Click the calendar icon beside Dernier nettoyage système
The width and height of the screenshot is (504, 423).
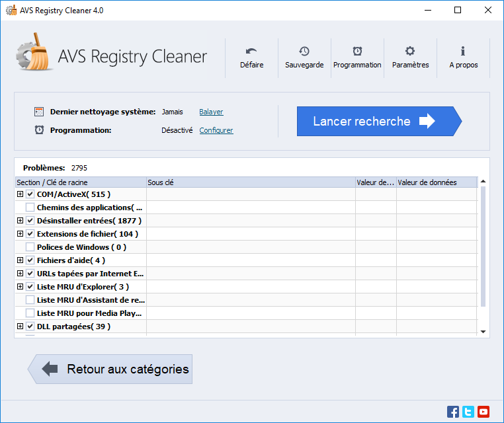point(39,112)
